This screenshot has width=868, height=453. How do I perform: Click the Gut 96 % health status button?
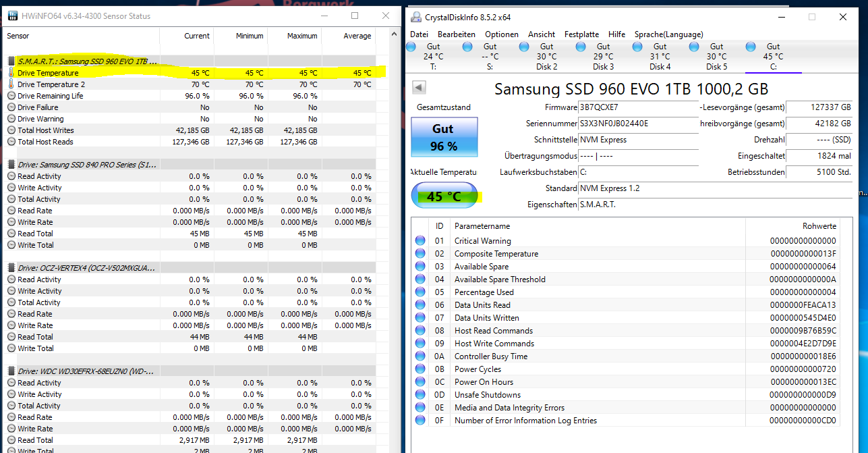444,137
